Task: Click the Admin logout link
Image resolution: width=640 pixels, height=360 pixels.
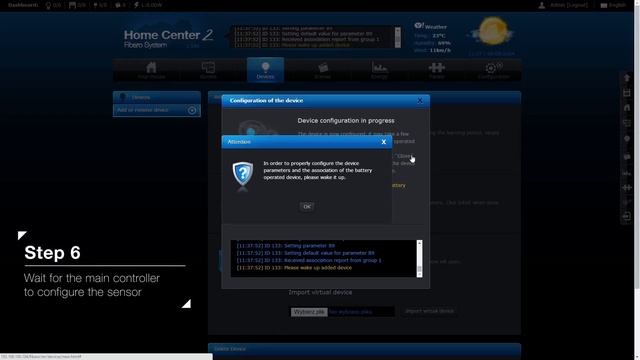Action: point(569,5)
